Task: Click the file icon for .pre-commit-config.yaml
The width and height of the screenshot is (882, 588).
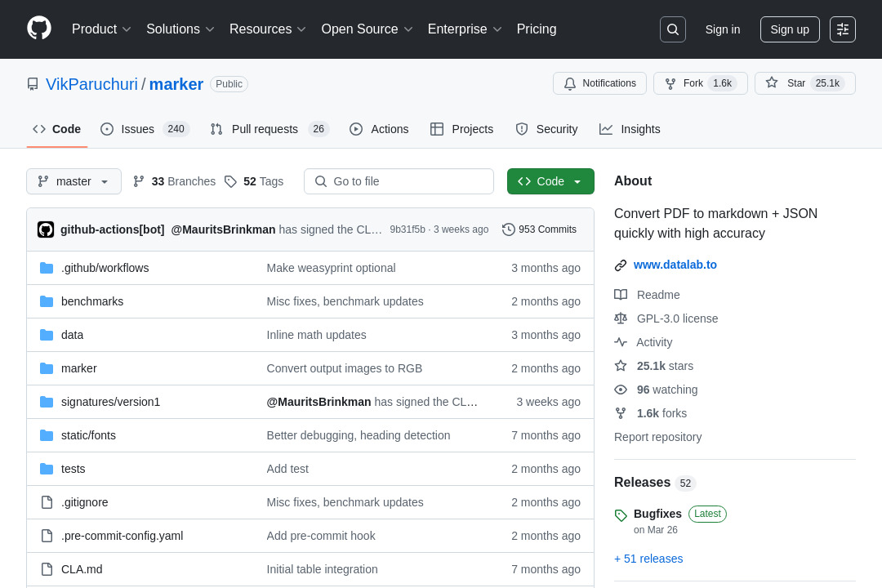Action: pyautogui.click(x=47, y=536)
